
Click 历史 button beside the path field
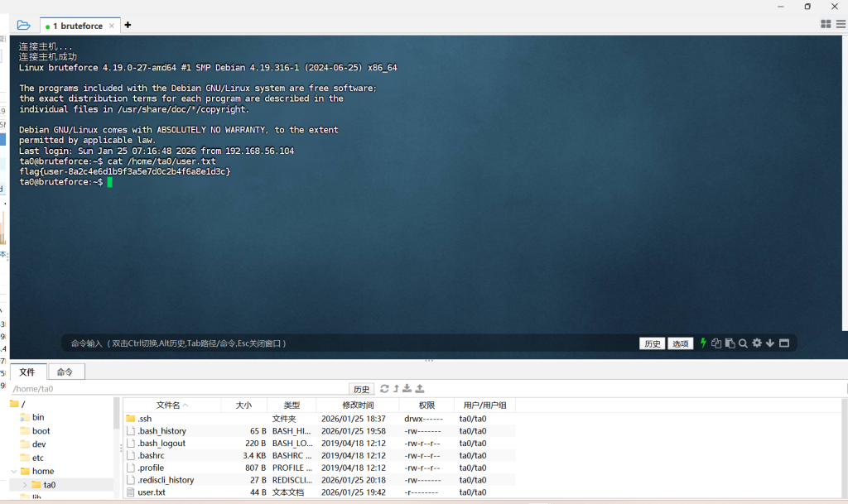click(x=361, y=389)
